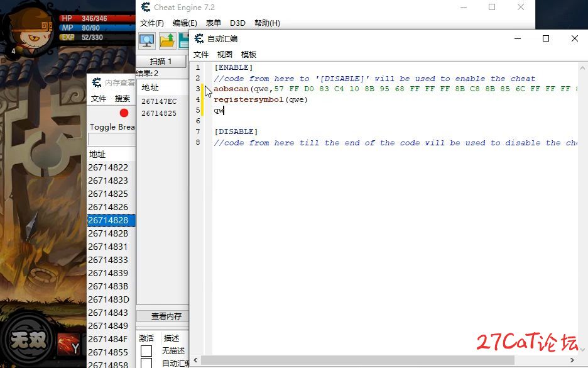Select address 2671482B in memory viewer
The image size is (588, 368).
tap(108, 233)
